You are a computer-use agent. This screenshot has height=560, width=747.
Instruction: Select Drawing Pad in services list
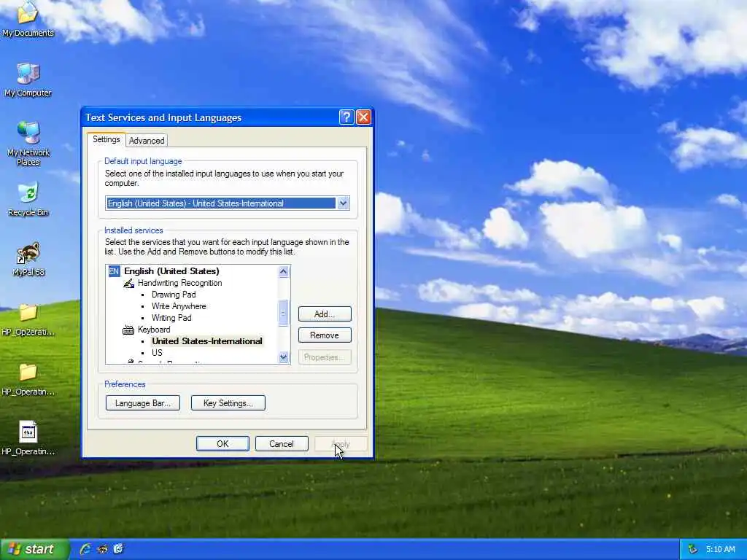(x=174, y=295)
